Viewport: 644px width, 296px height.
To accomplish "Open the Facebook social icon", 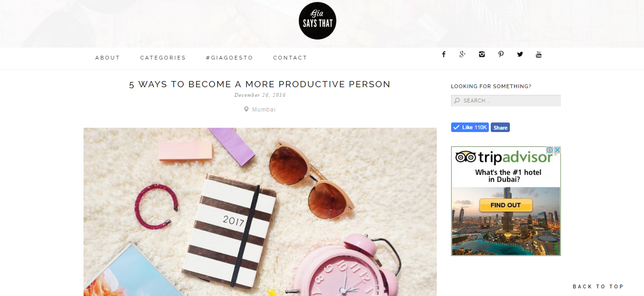I will click(443, 54).
